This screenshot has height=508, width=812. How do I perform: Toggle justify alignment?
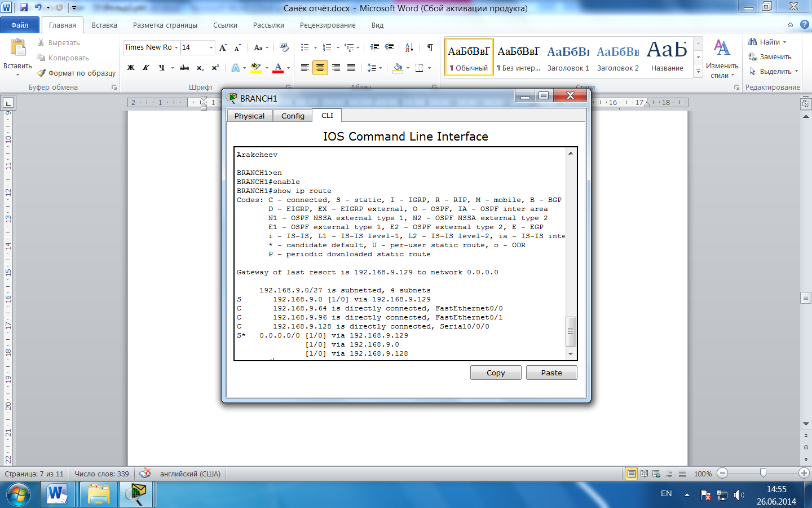(351, 68)
